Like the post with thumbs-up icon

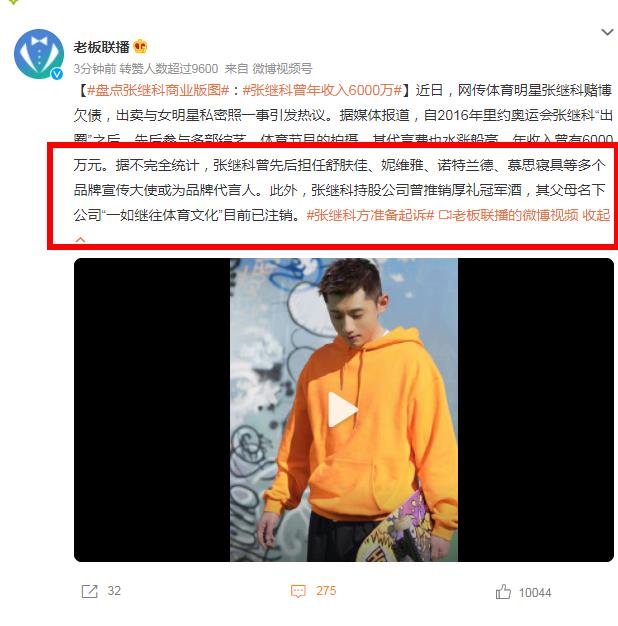503,592
